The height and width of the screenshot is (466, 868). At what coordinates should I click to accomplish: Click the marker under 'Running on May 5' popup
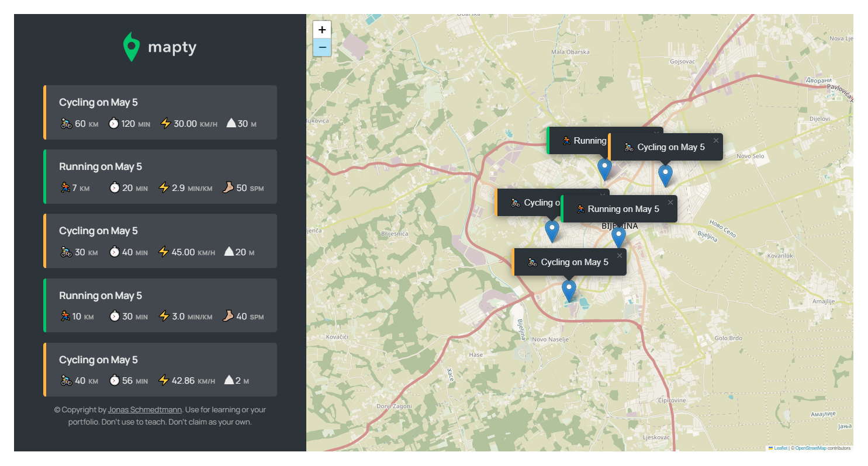pos(618,238)
